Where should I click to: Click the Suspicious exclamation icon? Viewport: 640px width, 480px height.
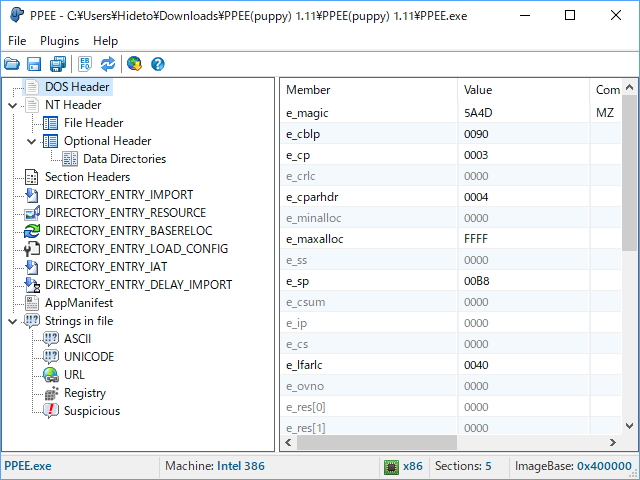click(51, 411)
